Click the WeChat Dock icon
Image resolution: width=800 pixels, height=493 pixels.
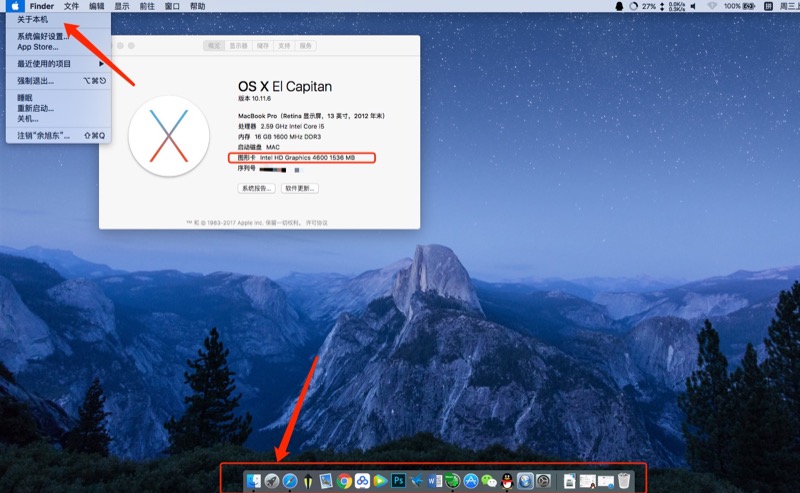[x=488, y=481]
